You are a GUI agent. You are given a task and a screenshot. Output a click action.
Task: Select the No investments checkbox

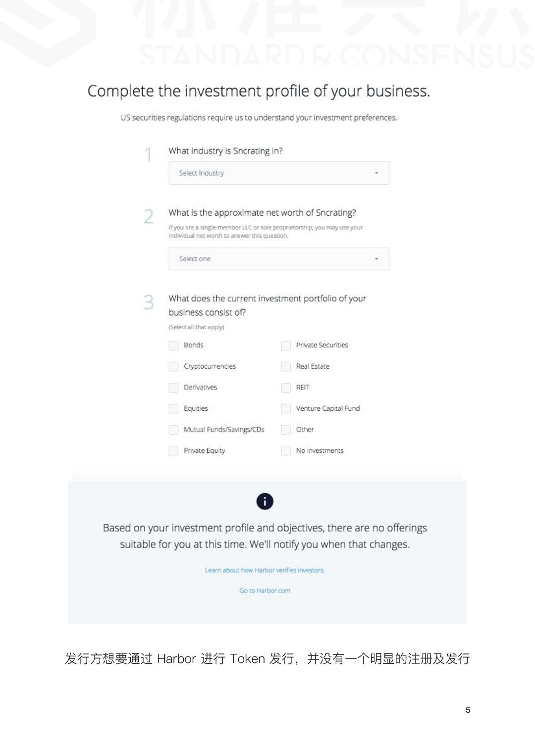coord(286,451)
